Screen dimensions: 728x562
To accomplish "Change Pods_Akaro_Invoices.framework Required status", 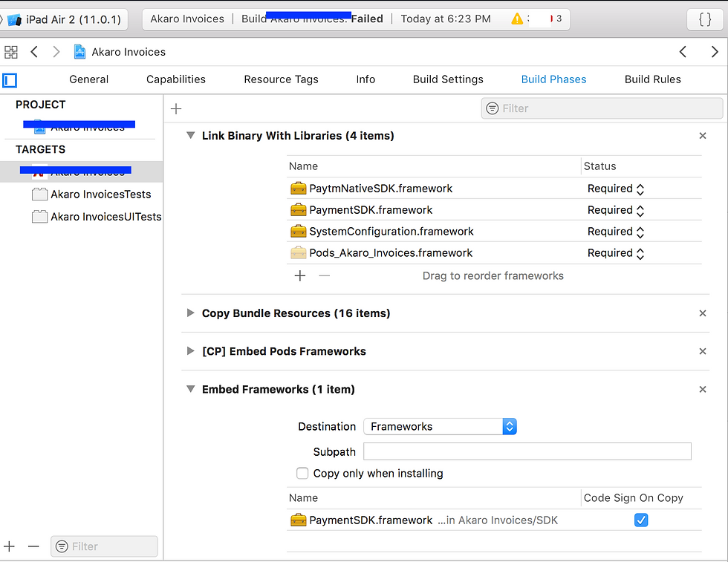I will 616,253.
